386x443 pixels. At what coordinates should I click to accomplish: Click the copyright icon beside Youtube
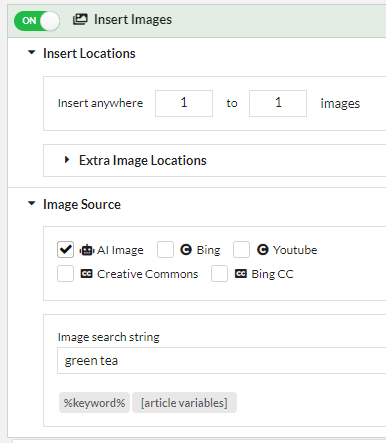pos(263,250)
